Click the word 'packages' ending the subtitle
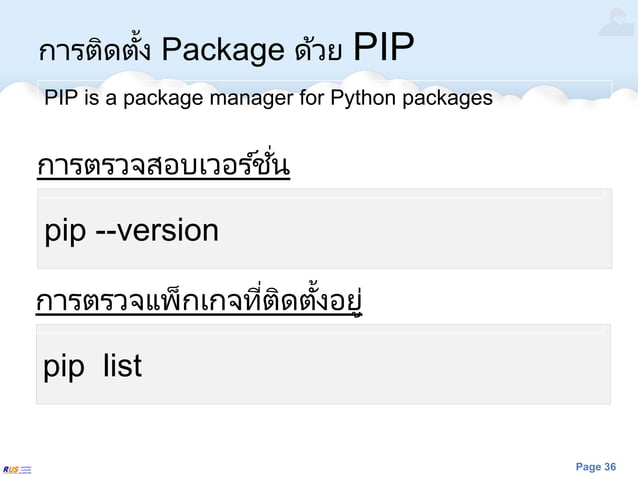The image size is (638, 478). point(448,99)
